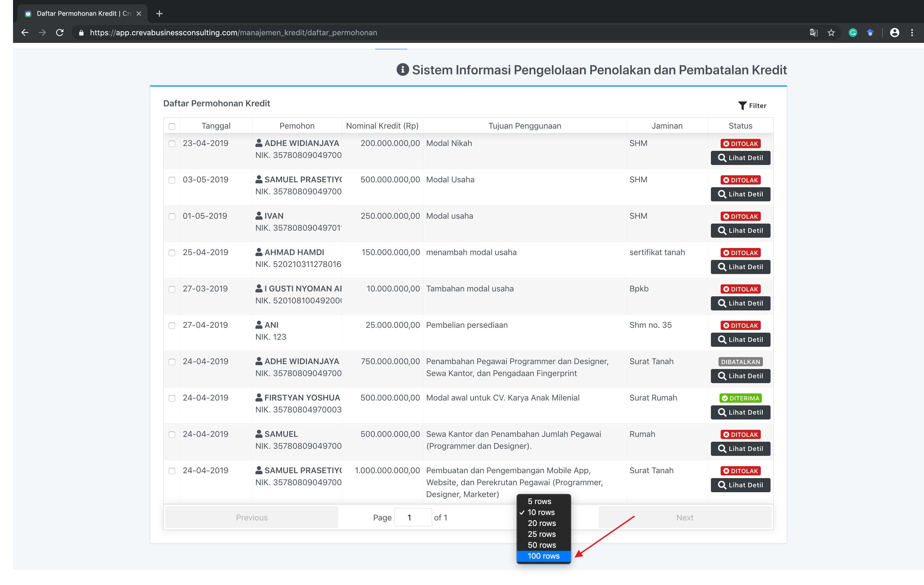Viewport: 924px width, 585px height.
Task: Check the 1.000.000.000,00 credit row checkbox
Action: pos(172,471)
